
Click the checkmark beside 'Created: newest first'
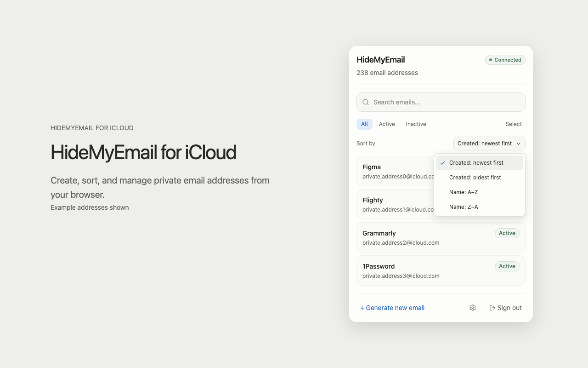tap(442, 163)
